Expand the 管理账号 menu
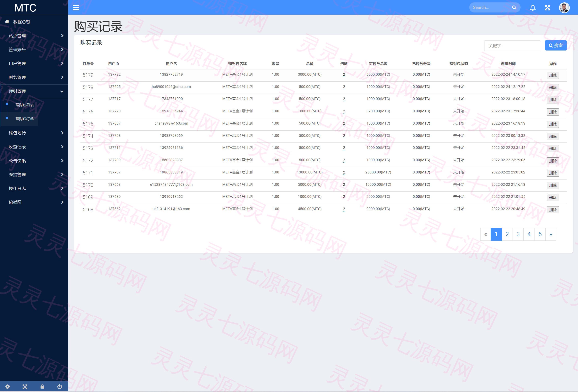The image size is (578, 392). pyautogui.click(x=34, y=50)
